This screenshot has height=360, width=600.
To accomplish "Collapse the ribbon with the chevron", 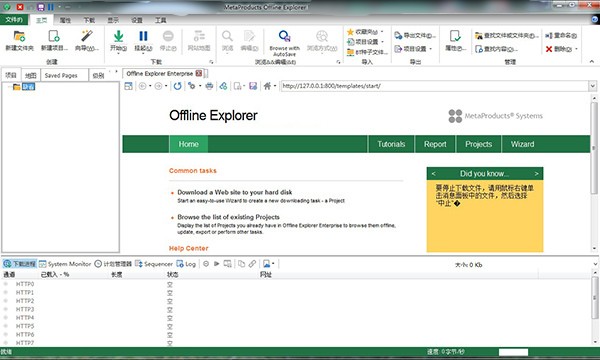I will click(592, 61).
